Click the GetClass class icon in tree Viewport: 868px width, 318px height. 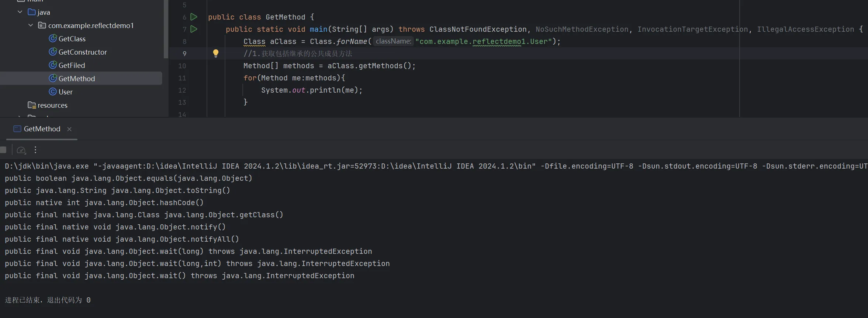[53, 39]
